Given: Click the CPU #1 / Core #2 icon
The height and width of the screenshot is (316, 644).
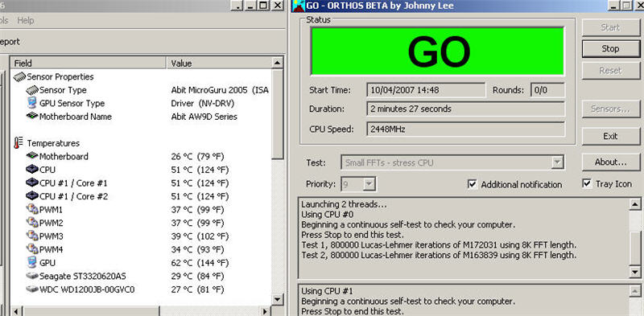Looking at the screenshot, I should [x=32, y=196].
